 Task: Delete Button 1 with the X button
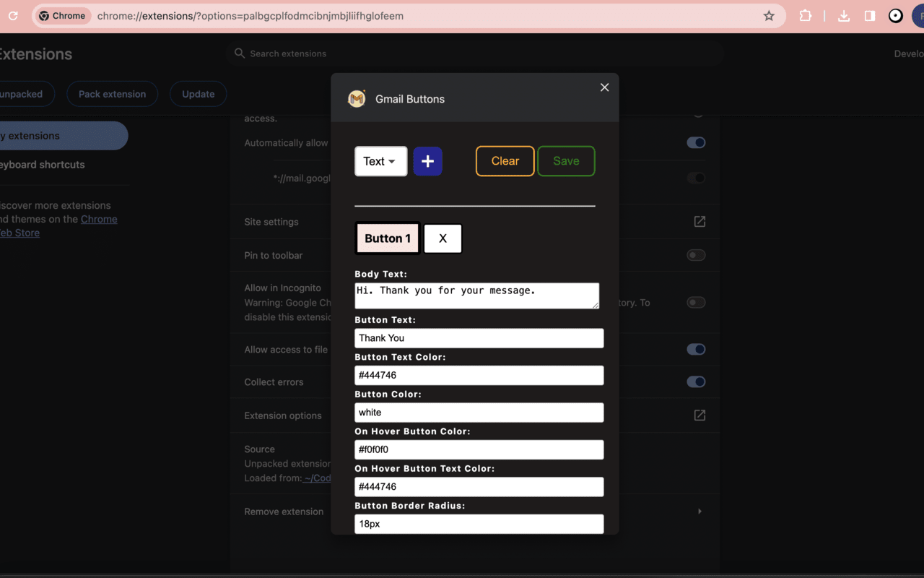(443, 238)
